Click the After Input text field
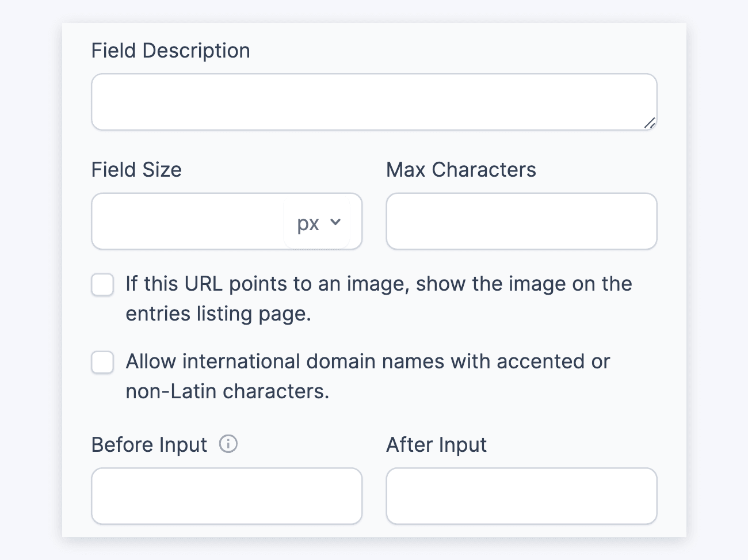The image size is (748, 560). [x=521, y=496]
